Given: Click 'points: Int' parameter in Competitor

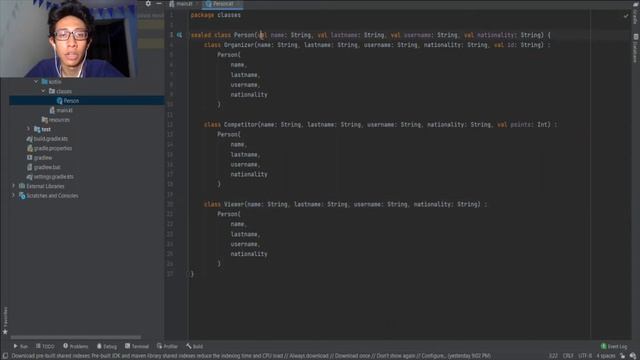Looking at the screenshot, I should point(530,124).
